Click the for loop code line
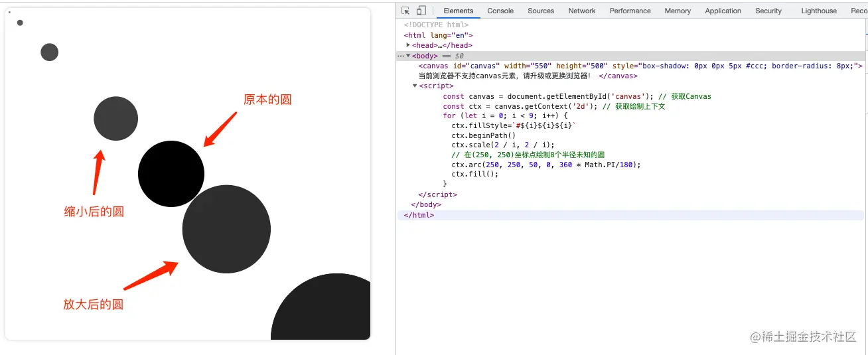The height and width of the screenshot is (355, 868). click(x=506, y=115)
